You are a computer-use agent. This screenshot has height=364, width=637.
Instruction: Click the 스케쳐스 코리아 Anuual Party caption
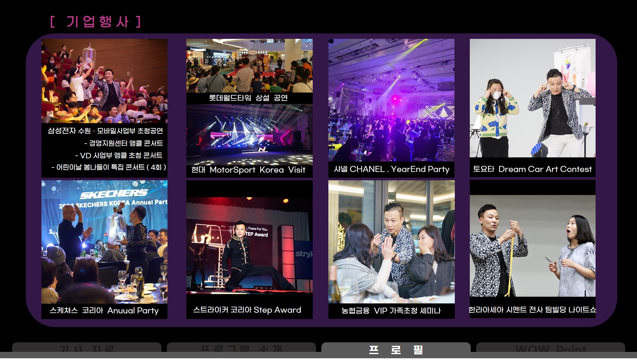(x=104, y=310)
